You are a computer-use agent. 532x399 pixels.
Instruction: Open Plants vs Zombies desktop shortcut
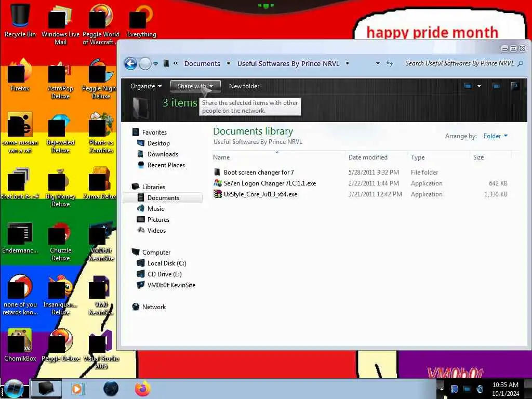pos(101,133)
